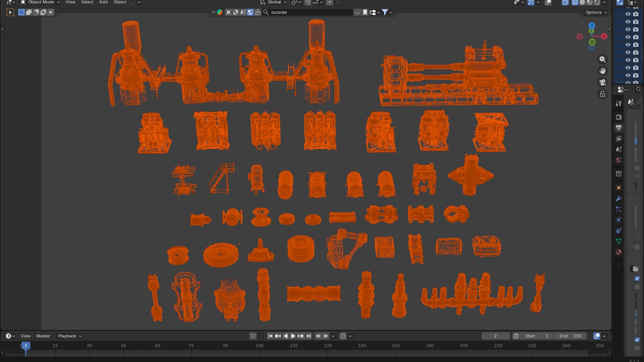Open the timeline Marker menu
Screen dimensions: 644x362
click(43, 336)
